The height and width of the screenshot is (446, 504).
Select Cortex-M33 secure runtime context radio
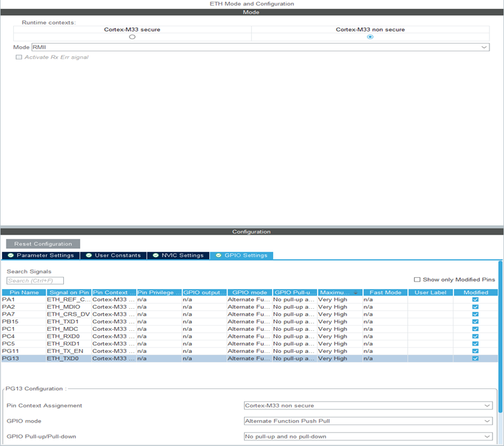(132, 37)
